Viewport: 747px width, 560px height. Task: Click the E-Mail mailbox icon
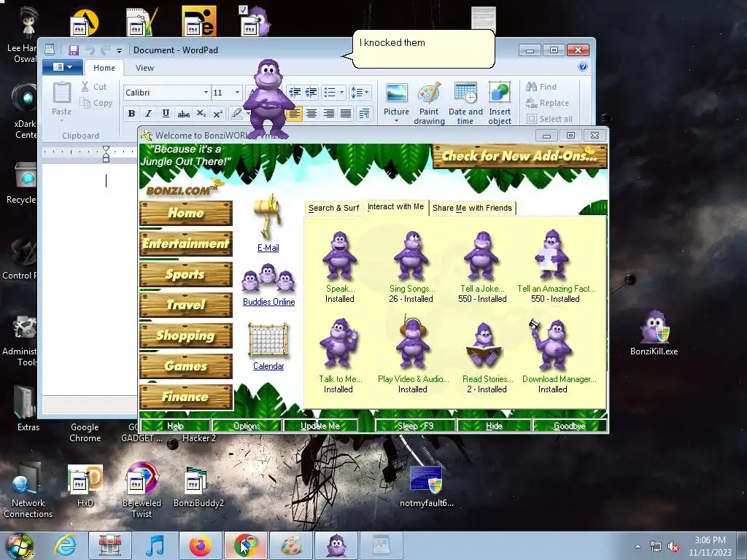[x=268, y=217]
